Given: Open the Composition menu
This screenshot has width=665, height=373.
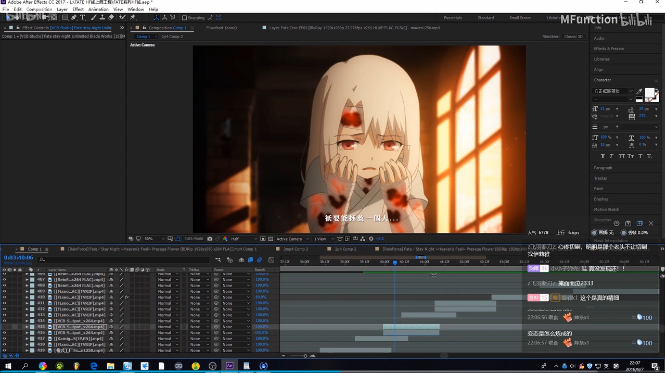Looking at the screenshot, I should point(39,9).
